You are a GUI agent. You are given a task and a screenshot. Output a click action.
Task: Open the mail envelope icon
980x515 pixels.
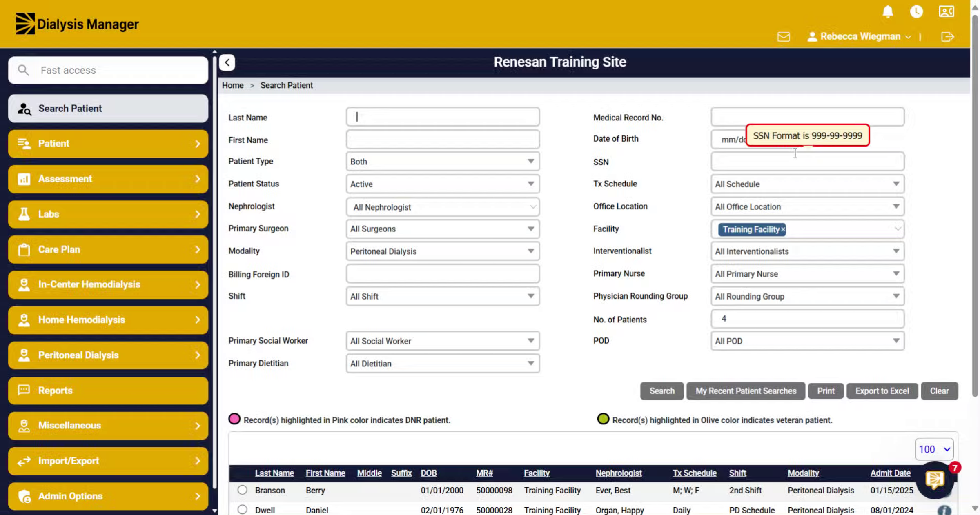coord(784,37)
